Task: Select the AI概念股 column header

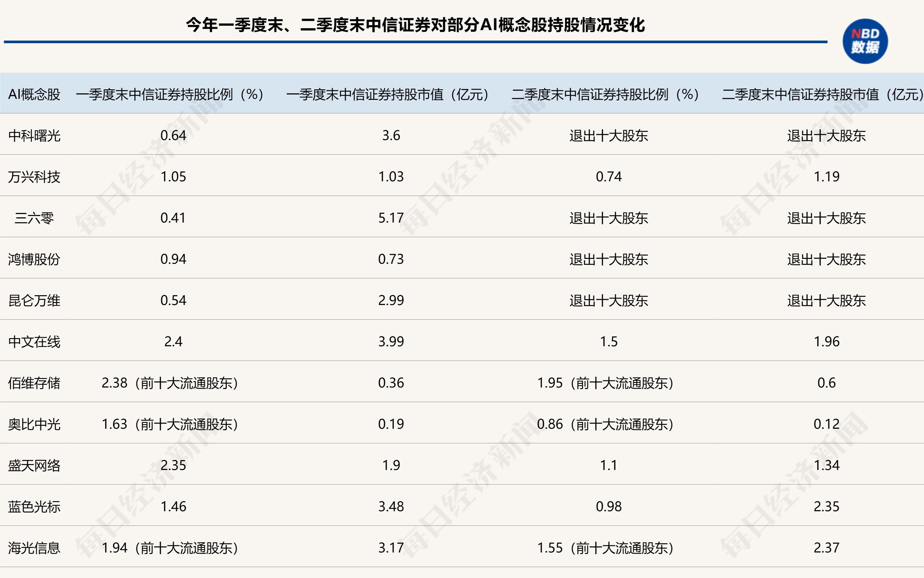Action: [34, 94]
